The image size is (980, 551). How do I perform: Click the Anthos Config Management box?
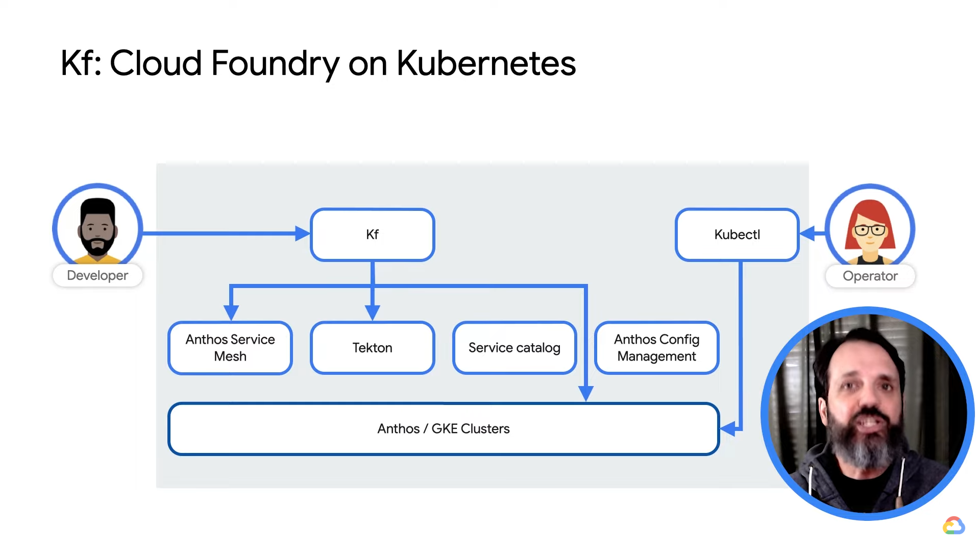(x=657, y=348)
